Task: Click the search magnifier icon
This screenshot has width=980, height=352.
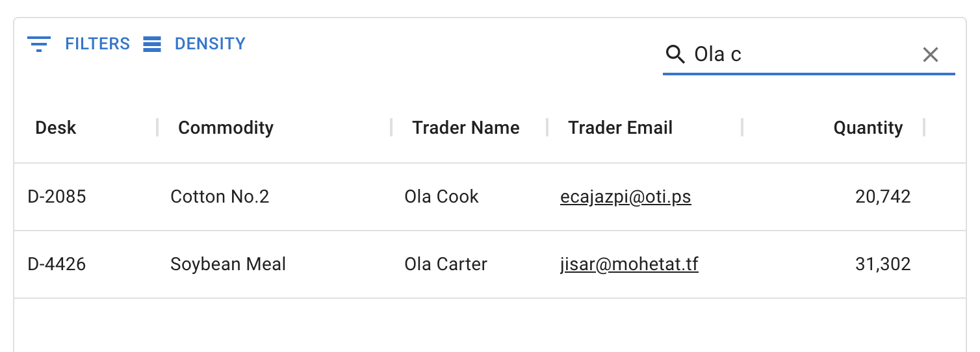Action: click(676, 55)
